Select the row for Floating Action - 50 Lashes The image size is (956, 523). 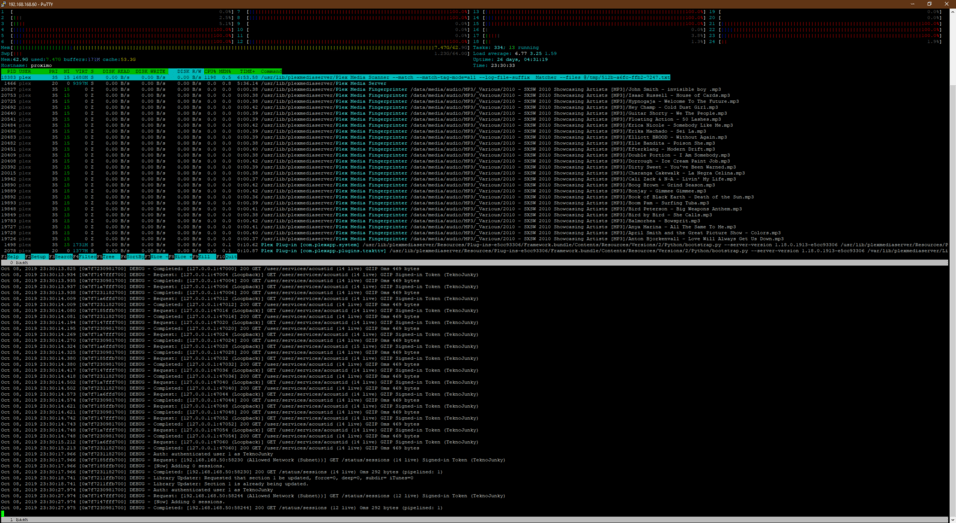[361, 119]
